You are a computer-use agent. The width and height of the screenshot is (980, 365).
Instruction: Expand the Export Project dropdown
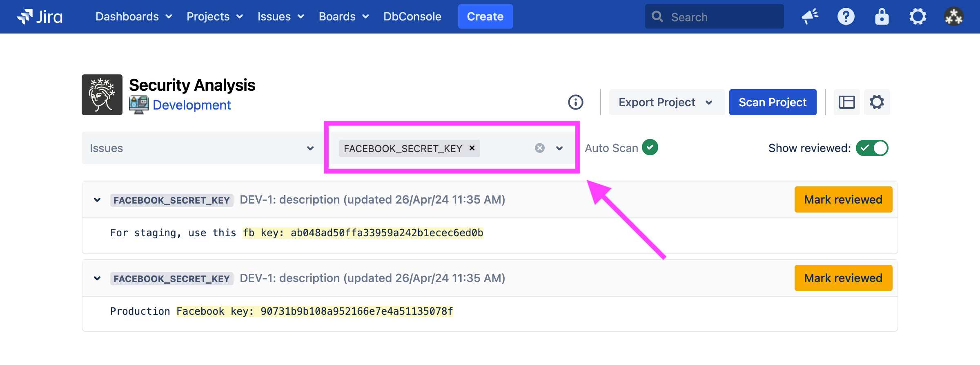pos(666,102)
